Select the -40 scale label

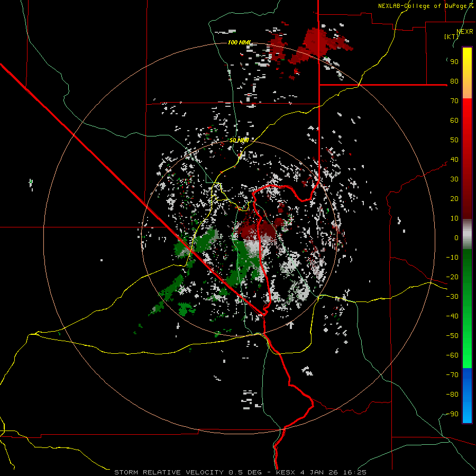tap(452, 316)
